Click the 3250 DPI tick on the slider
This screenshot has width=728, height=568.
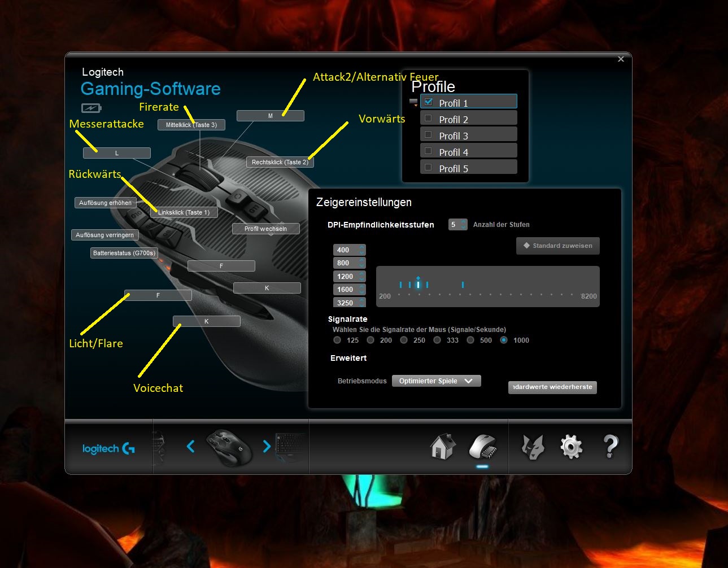click(x=463, y=285)
